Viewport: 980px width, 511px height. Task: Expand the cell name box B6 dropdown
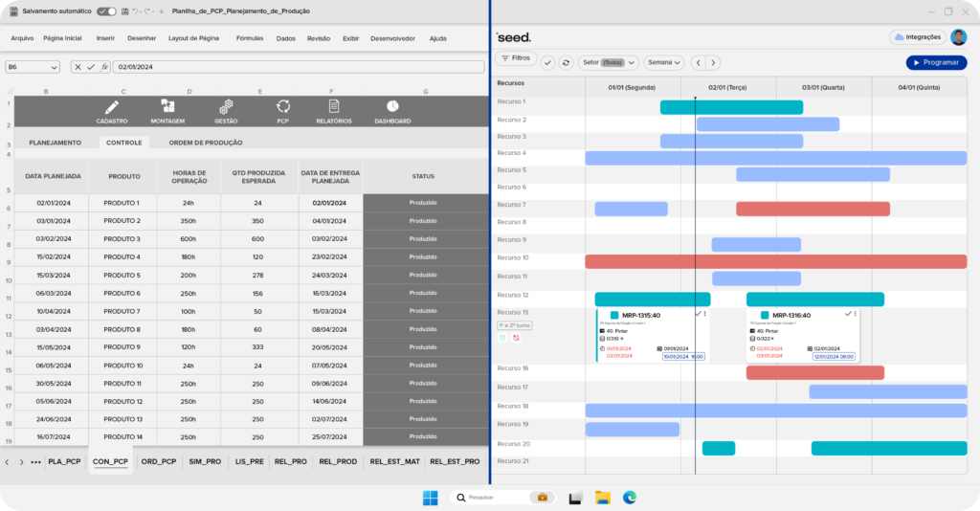pyautogui.click(x=54, y=67)
